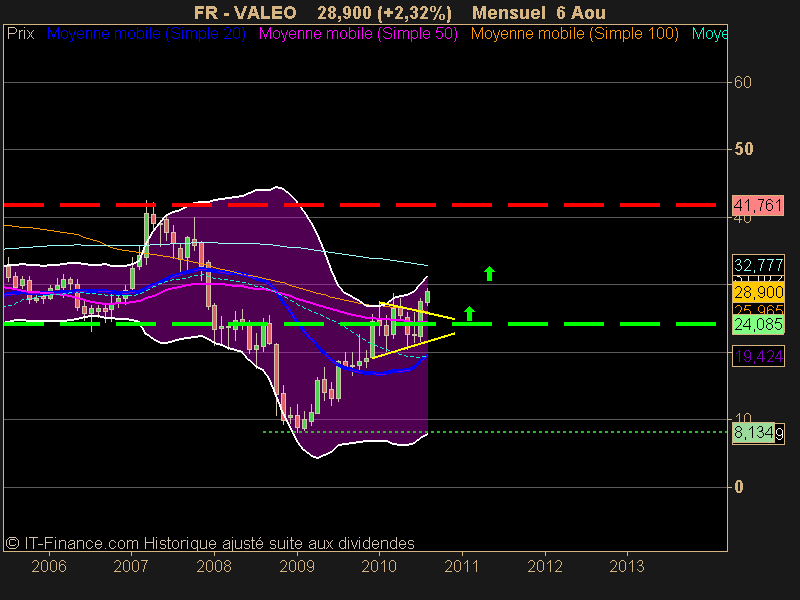Select the Moyenne mobile (Simple 20) legend

click(x=146, y=34)
